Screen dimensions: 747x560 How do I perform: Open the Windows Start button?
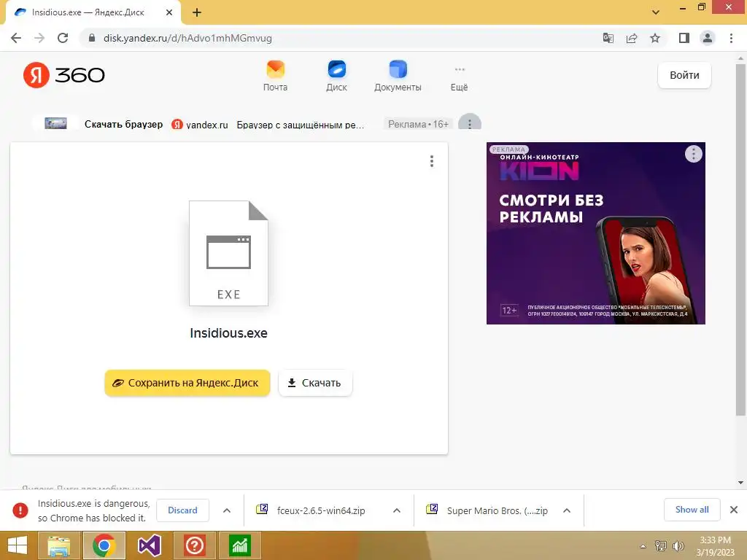point(18,545)
